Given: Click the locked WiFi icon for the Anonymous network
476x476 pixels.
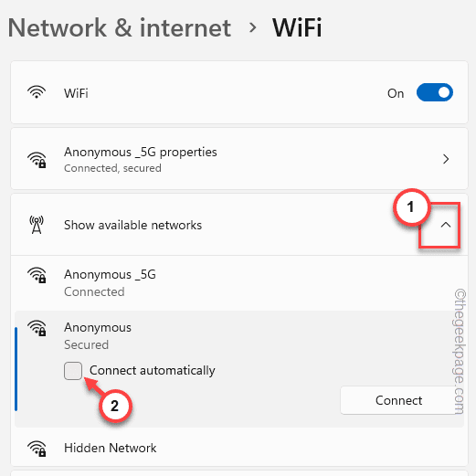Looking at the screenshot, I should coord(37,328).
